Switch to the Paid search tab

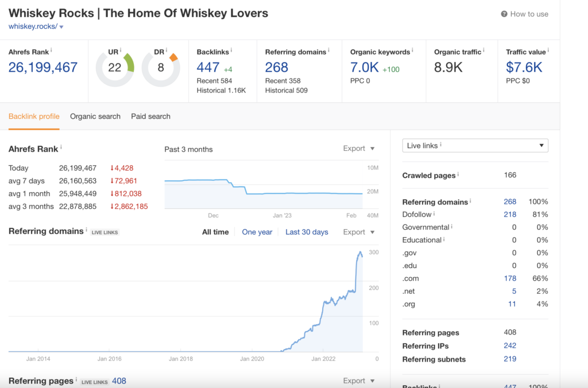(x=150, y=116)
